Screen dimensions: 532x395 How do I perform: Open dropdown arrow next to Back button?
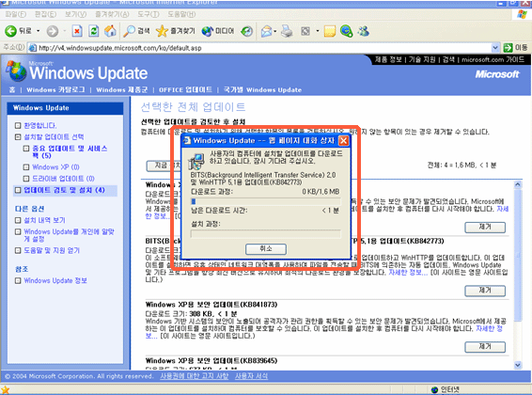[x=38, y=31]
